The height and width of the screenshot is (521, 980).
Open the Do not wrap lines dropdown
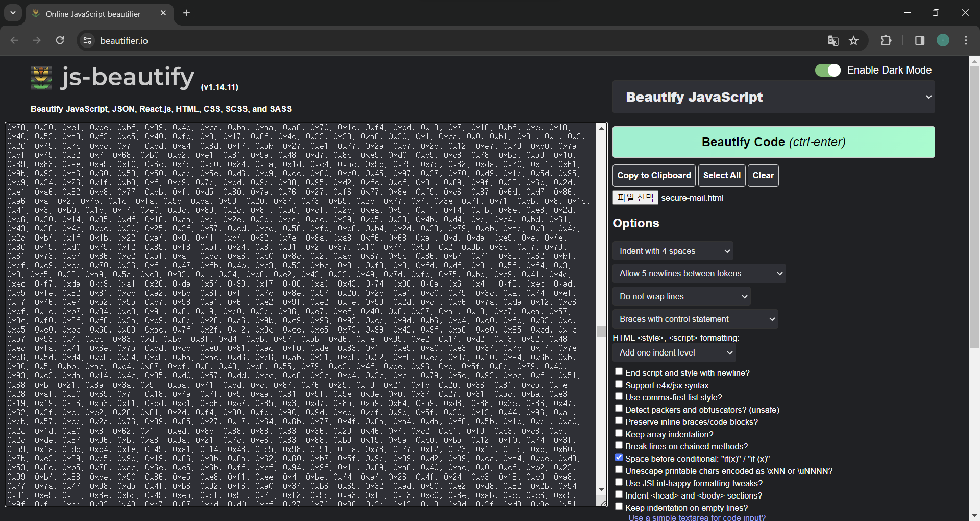[x=681, y=296]
